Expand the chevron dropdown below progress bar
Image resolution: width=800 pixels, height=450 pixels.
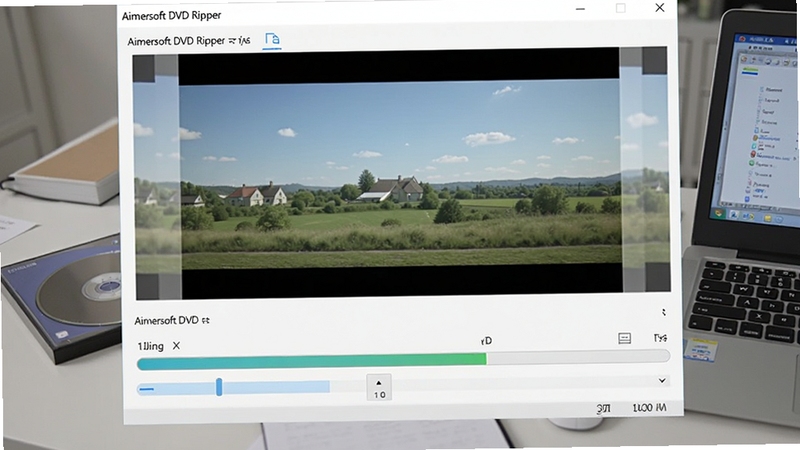tap(662, 381)
